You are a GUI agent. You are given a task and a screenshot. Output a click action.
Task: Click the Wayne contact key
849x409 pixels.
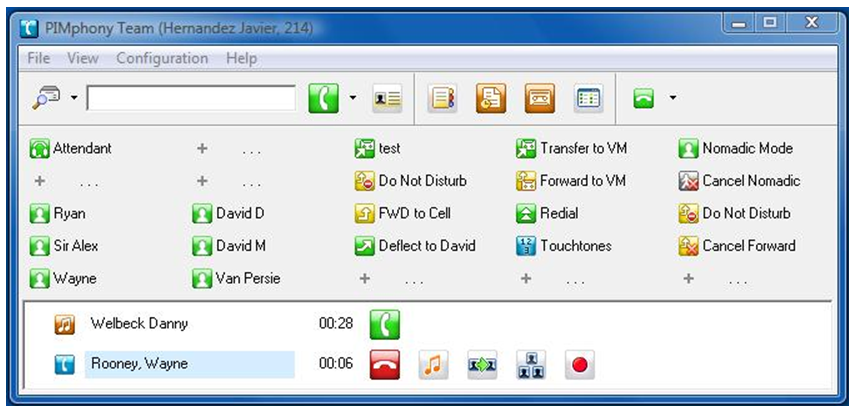coord(63,278)
